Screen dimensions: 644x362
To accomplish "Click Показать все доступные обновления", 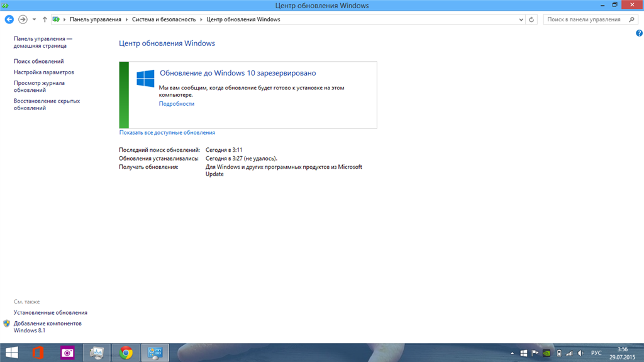I will point(167,132).
